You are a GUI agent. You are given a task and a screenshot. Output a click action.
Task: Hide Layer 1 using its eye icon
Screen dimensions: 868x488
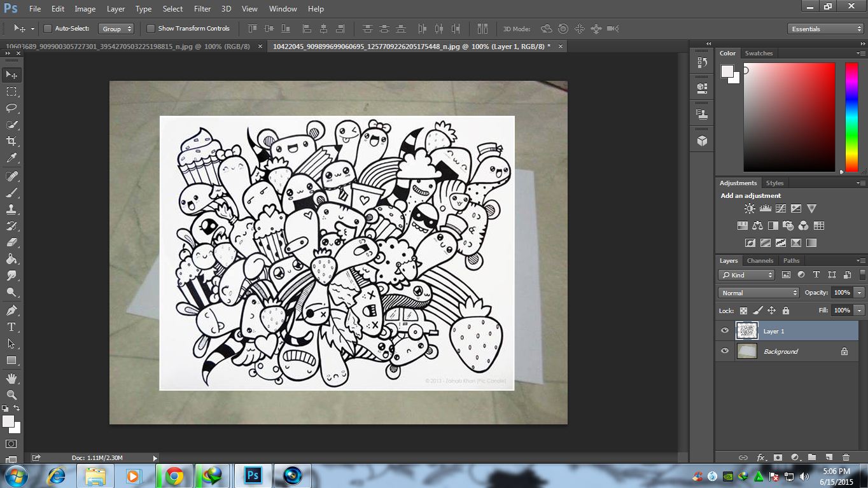(724, 331)
